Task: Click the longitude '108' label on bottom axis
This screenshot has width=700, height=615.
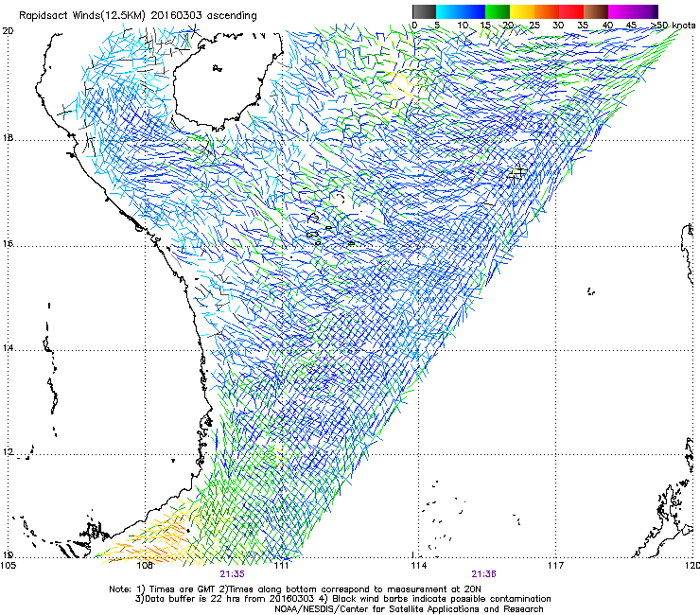Action: click(145, 566)
